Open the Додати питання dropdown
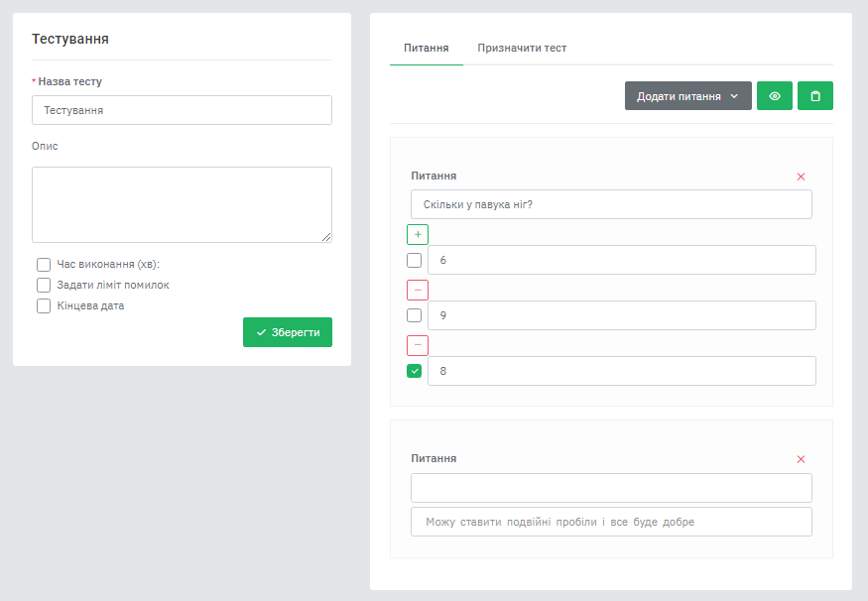 (687, 96)
